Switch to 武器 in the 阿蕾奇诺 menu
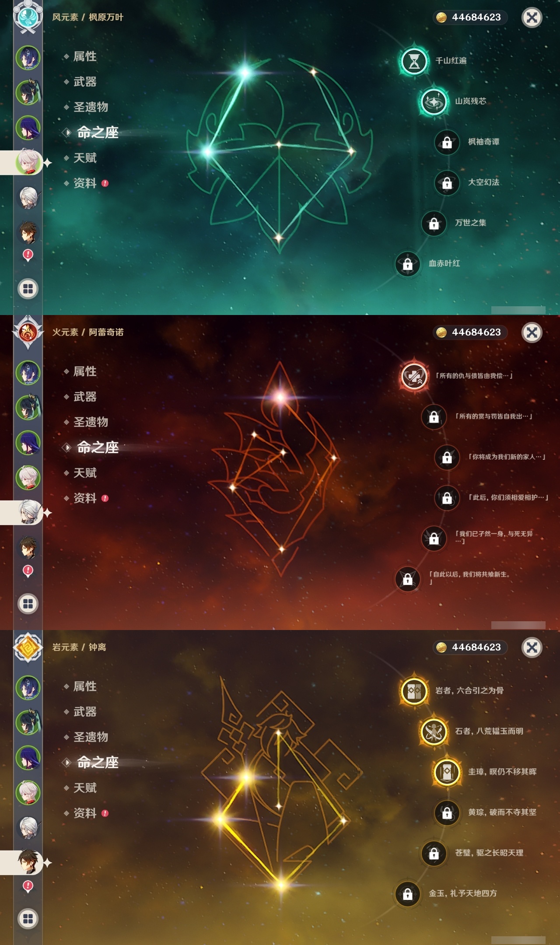Image resolution: width=560 pixels, height=945 pixels. pos(85,397)
